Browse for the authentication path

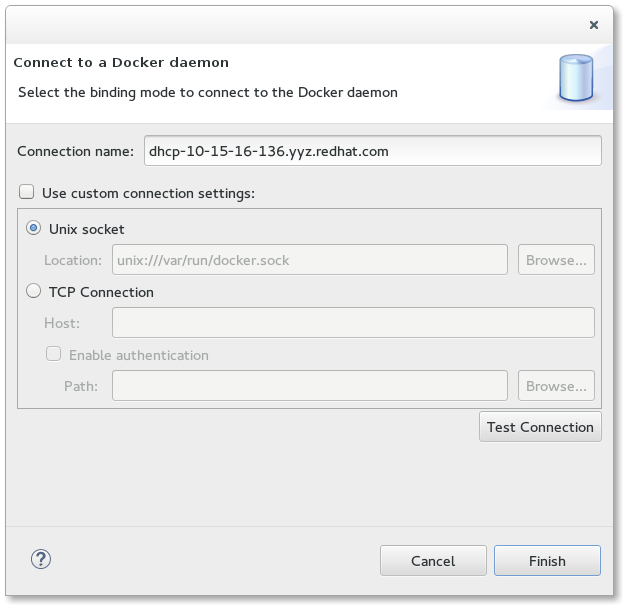coord(556,386)
